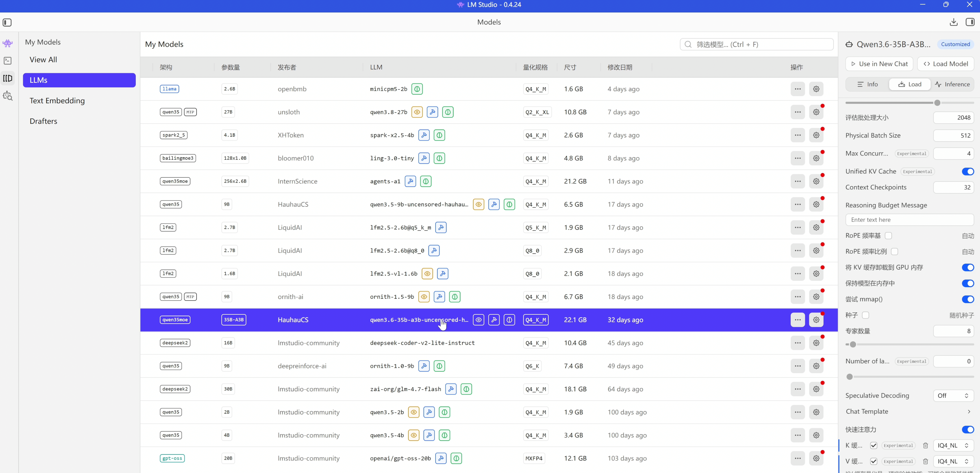Delete the V cache quantization setting
This screenshot has width=980, height=473.
925,461
